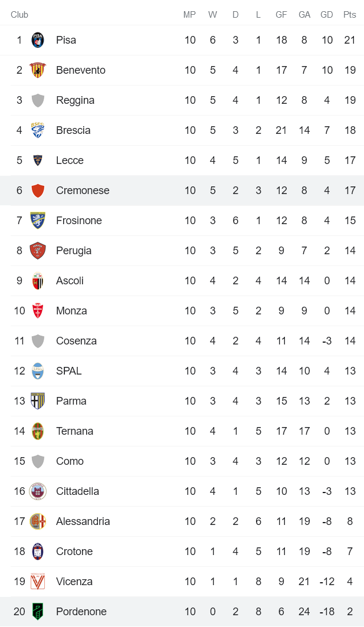Click the Benevento club crest icon
This screenshot has width=364, height=627.
click(38, 70)
